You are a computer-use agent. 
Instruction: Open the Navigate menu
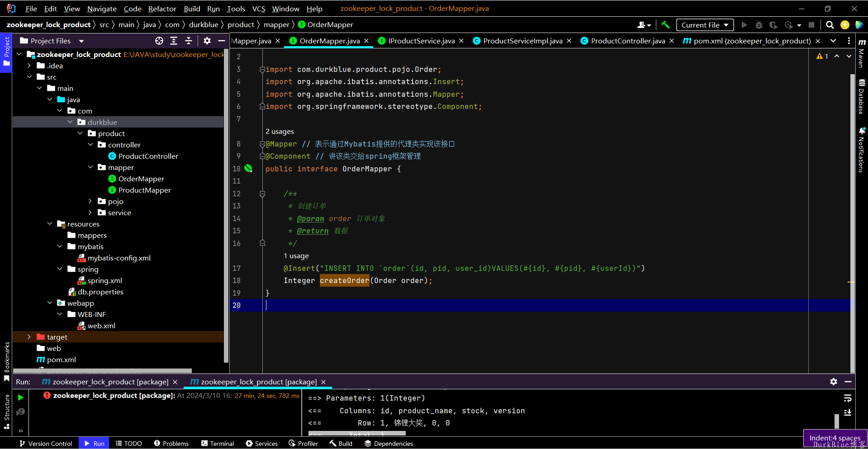(x=102, y=9)
